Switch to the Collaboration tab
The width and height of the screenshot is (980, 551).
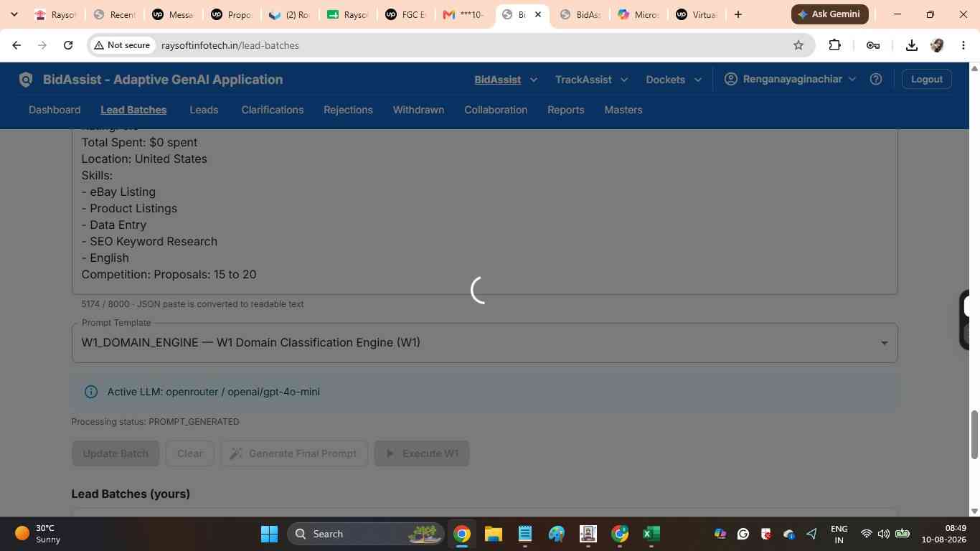(496, 110)
